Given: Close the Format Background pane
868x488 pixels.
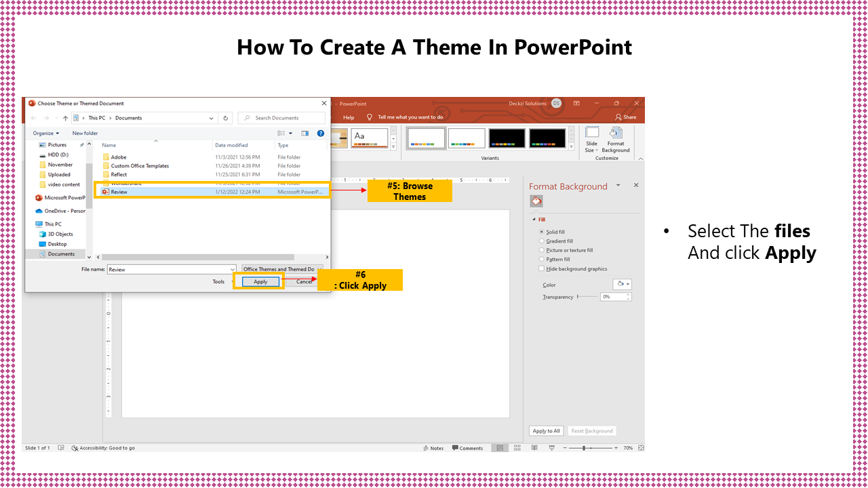Looking at the screenshot, I should [636, 185].
